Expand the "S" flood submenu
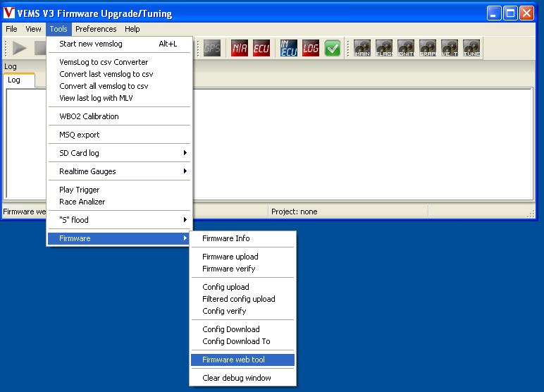Viewport: 544px width, 392px height. pos(119,220)
